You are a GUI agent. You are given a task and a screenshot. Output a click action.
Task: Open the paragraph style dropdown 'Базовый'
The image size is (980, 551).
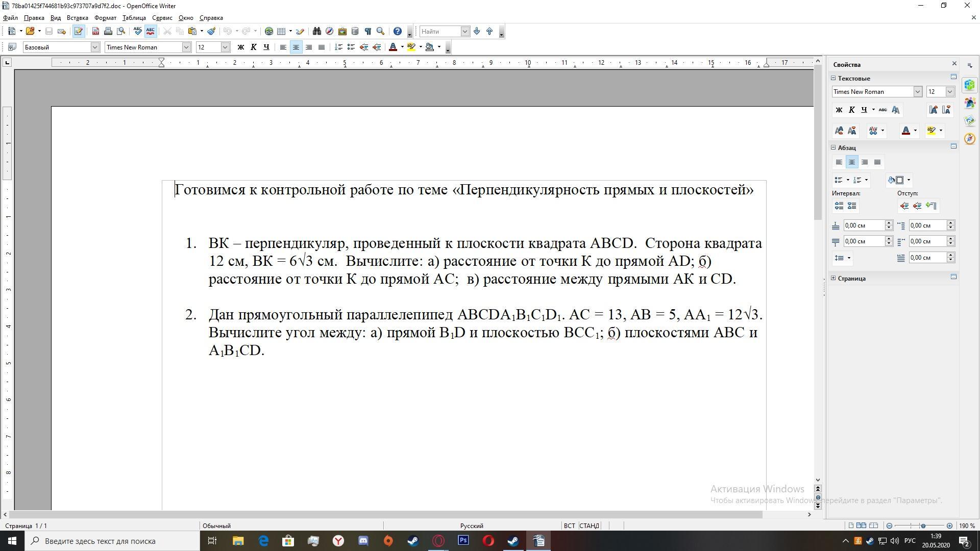click(94, 47)
